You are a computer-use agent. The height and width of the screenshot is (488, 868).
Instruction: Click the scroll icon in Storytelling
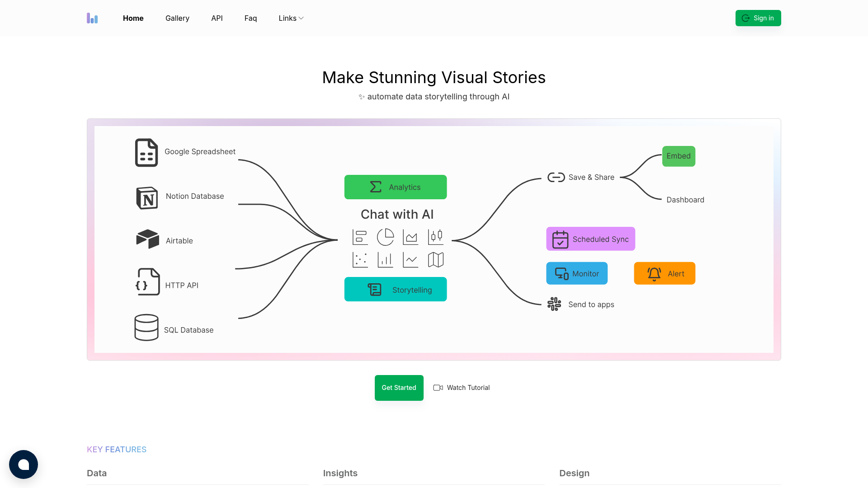375,290
